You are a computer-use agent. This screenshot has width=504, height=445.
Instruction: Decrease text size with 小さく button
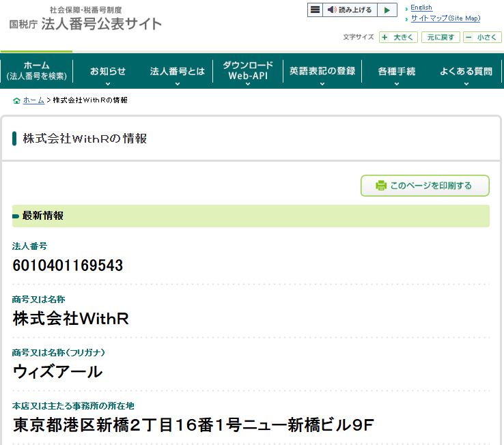(x=482, y=38)
